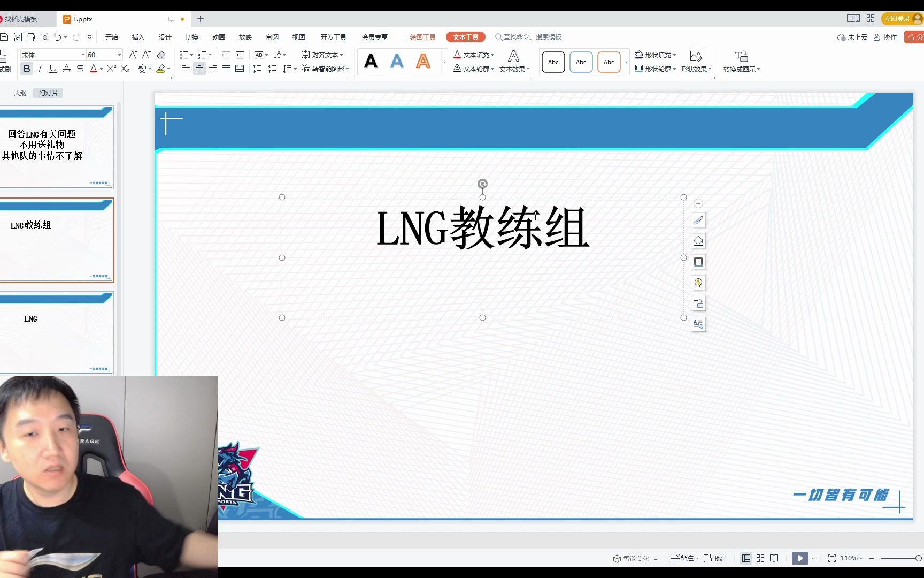Toggle superscript X²
The height and width of the screenshot is (578, 924).
click(x=111, y=69)
